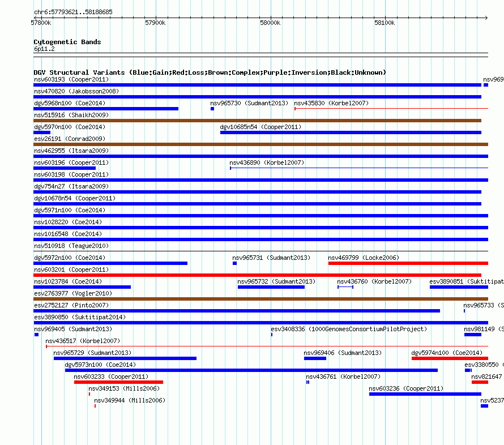This screenshot has height=445, width=504.
Task: Open the dgv5974n100 (Coe2014) label
Action: point(447,353)
